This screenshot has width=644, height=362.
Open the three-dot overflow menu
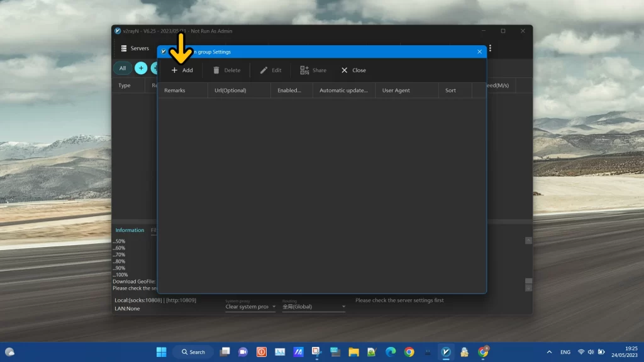tap(490, 48)
